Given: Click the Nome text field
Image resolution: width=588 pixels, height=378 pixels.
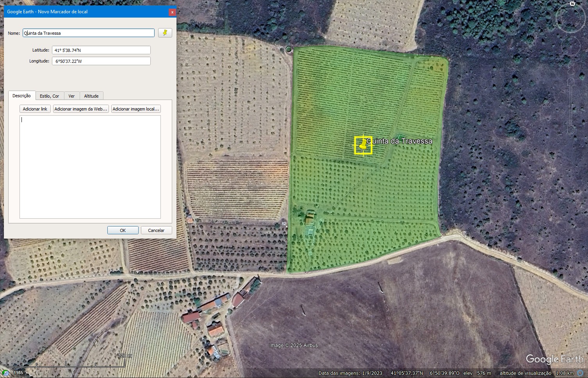Looking at the screenshot, I should (89, 33).
